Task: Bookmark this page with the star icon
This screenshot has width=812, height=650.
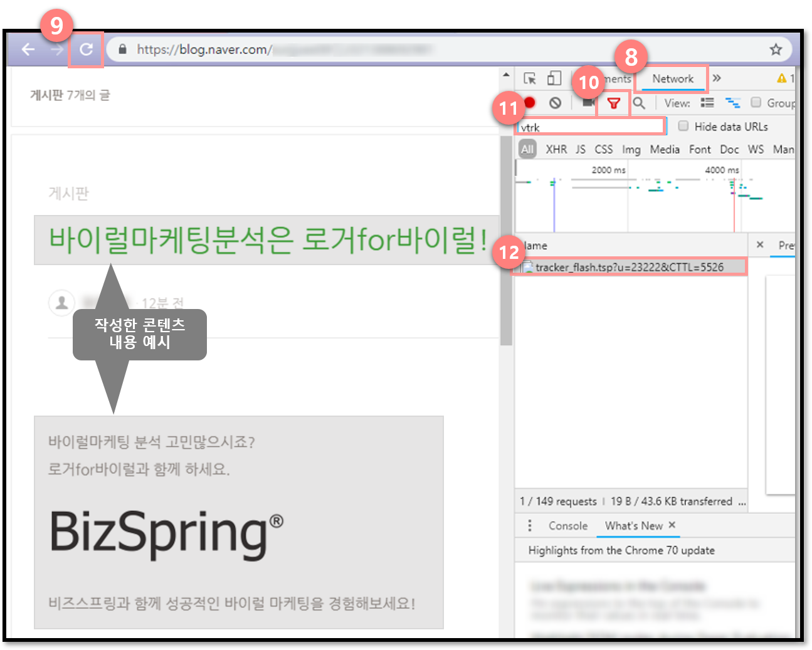Action: [x=776, y=49]
